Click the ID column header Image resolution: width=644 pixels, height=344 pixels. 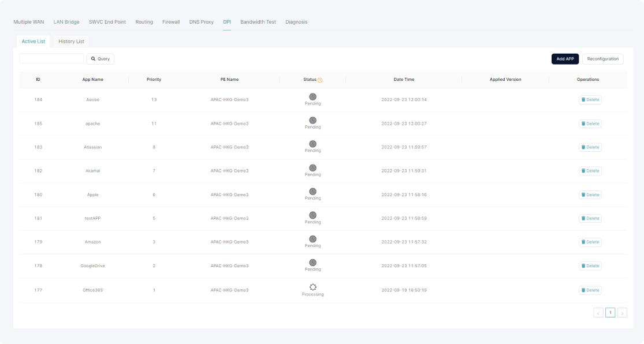(x=38, y=80)
